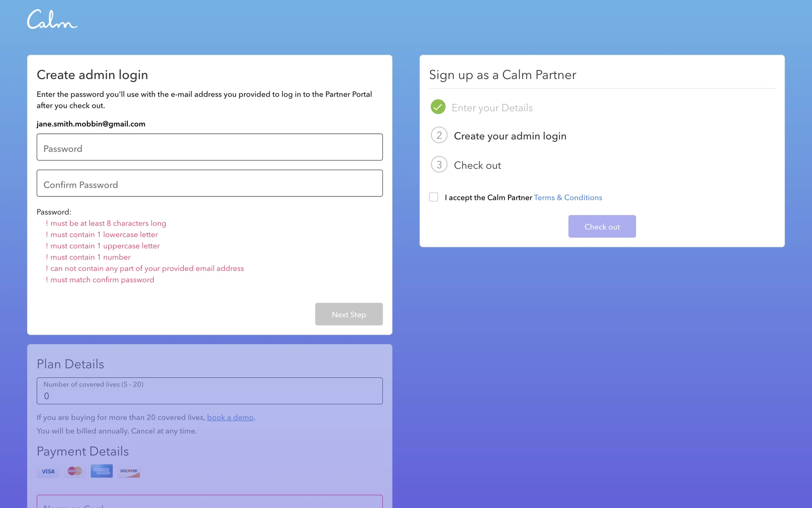Click the Number of covered lives field
This screenshot has width=812, height=508.
(209, 391)
